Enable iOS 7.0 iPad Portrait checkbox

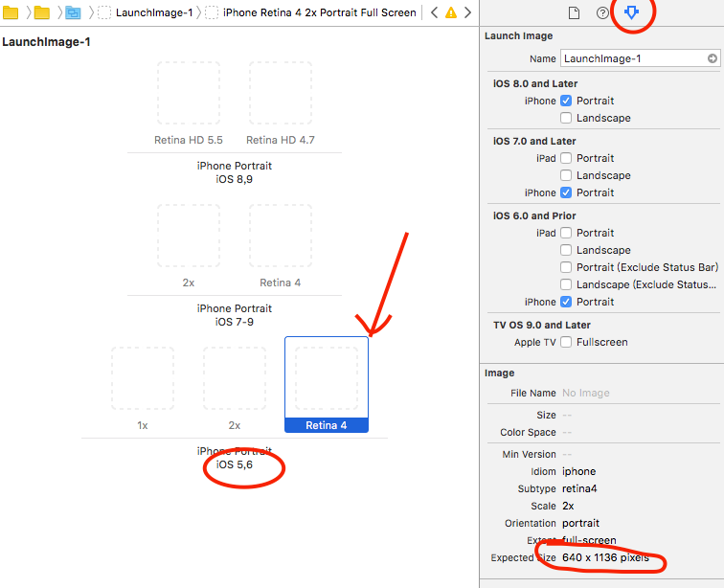pyautogui.click(x=566, y=158)
